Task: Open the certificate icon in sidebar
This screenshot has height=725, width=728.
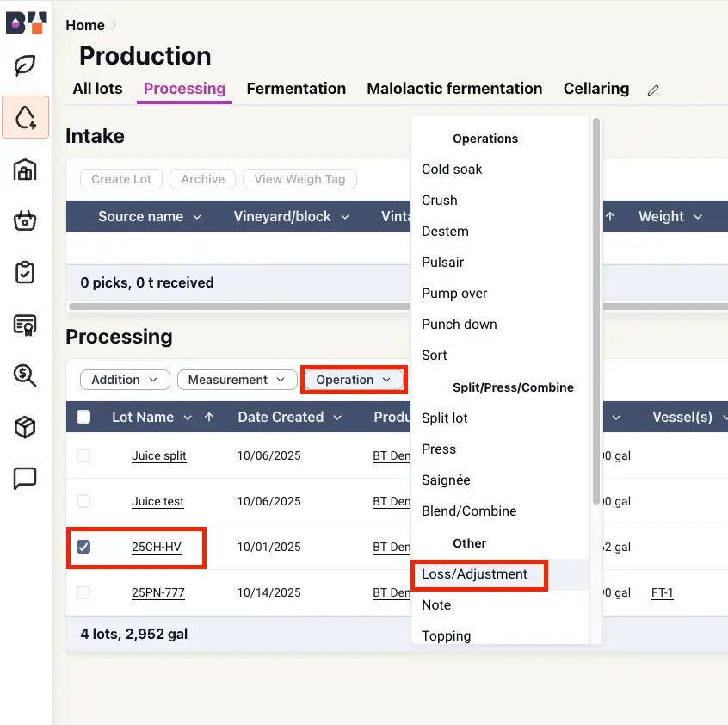Action: (25, 324)
